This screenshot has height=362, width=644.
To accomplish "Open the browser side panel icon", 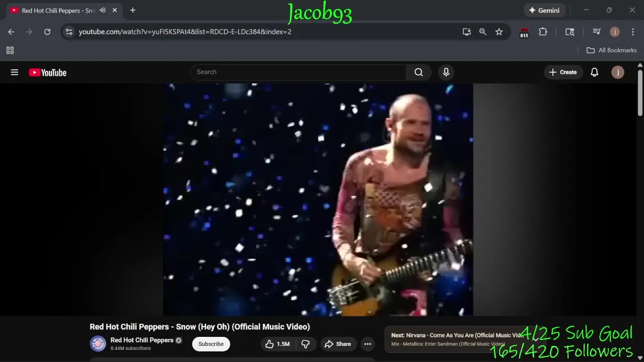I will tap(570, 32).
